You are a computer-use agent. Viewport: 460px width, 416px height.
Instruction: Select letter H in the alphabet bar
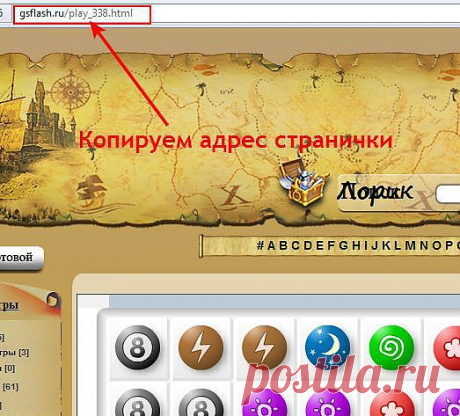pyautogui.click(x=356, y=246)
